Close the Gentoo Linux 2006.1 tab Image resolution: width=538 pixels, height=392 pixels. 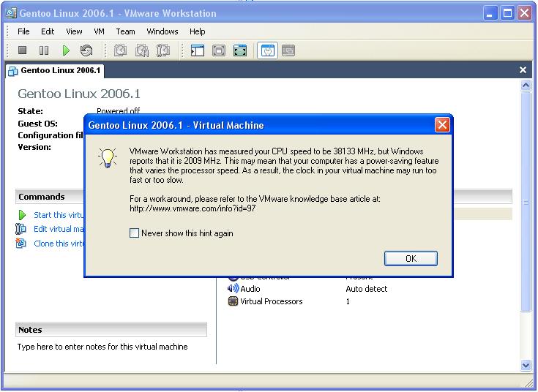pyautogui.click(x=523, y=70)
